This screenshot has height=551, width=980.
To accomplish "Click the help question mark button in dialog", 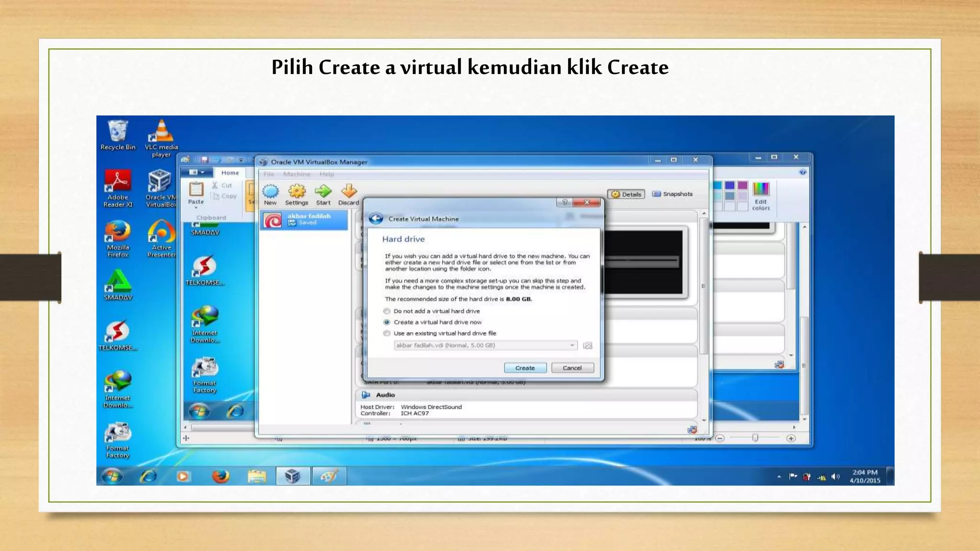I will click(x=565, y=202).
